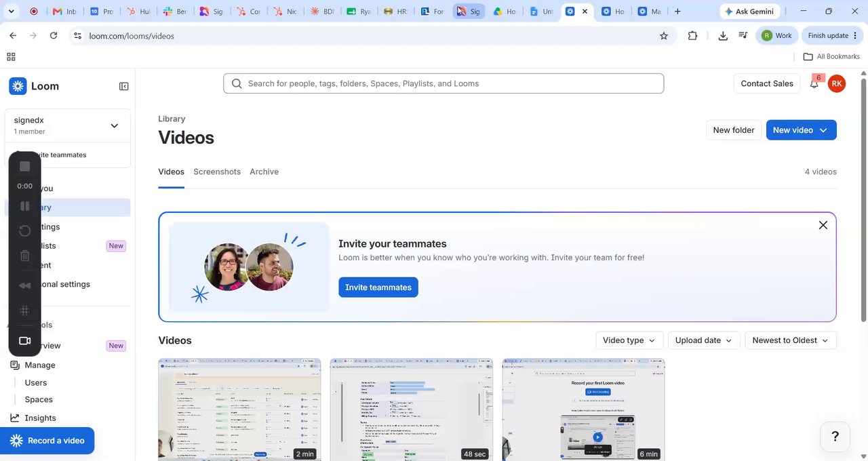Click the dotted grid icon in the recorder bar
868x461 pixels.
coord(25,310)
